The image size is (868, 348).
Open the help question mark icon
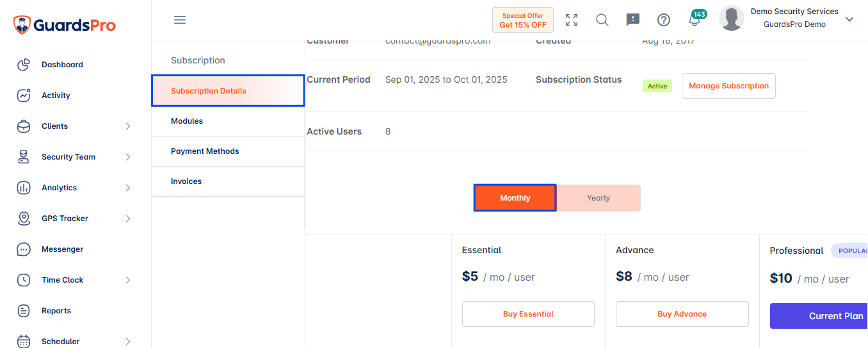click(664, 20)
